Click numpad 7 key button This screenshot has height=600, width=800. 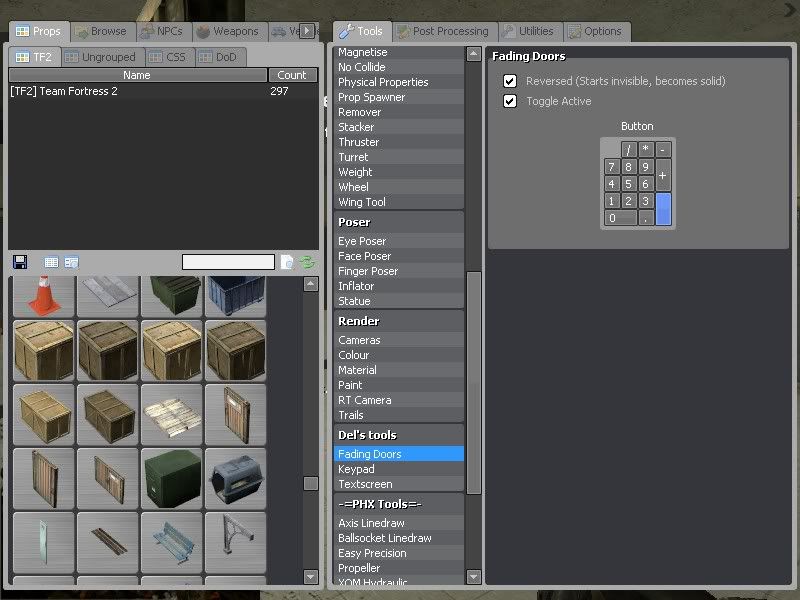pos(612,167)
